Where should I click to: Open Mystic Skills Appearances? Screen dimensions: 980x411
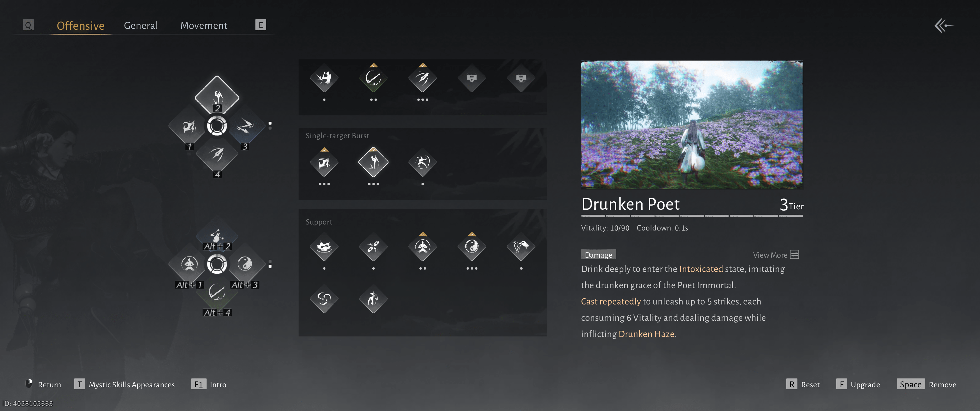click(x=131, y=384)
